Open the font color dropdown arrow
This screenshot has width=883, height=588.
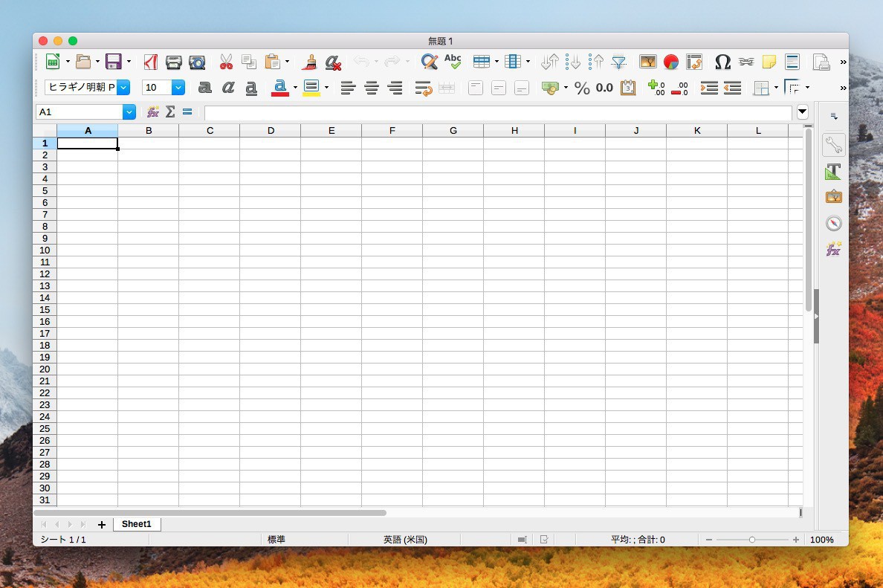tap(295, 87)
